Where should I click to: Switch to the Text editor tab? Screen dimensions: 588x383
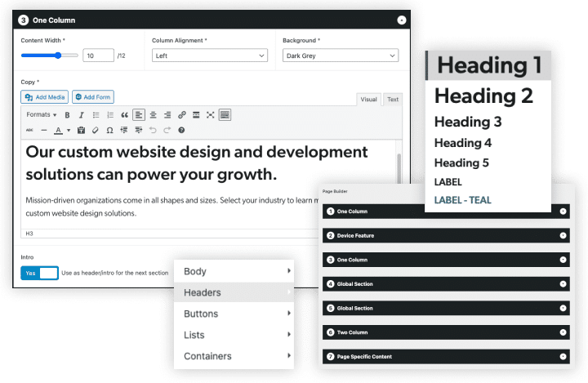point(393,100)
